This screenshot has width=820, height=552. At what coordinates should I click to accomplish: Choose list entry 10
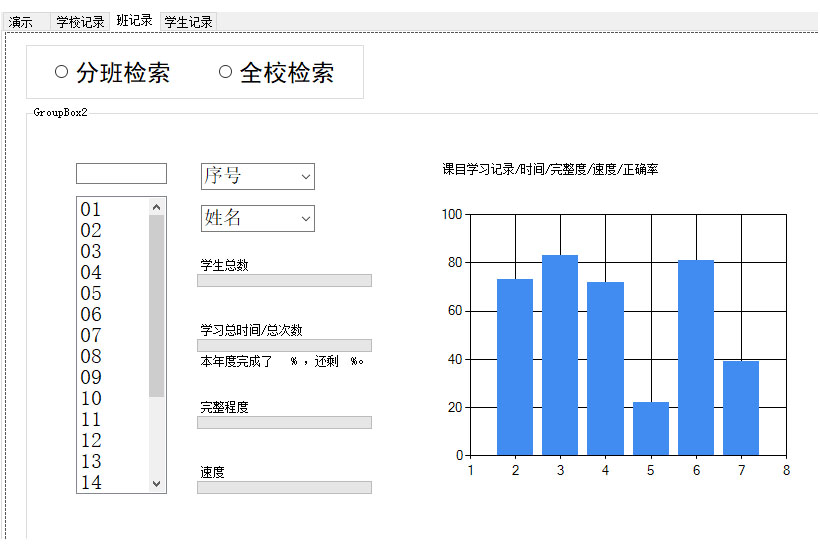click(x=92, y=399)
